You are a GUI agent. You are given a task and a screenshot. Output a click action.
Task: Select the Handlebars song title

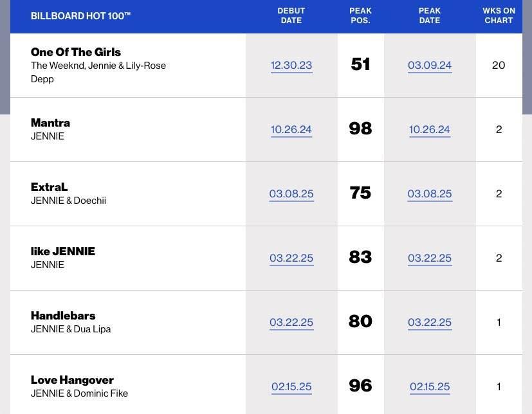tap(63, 316)
